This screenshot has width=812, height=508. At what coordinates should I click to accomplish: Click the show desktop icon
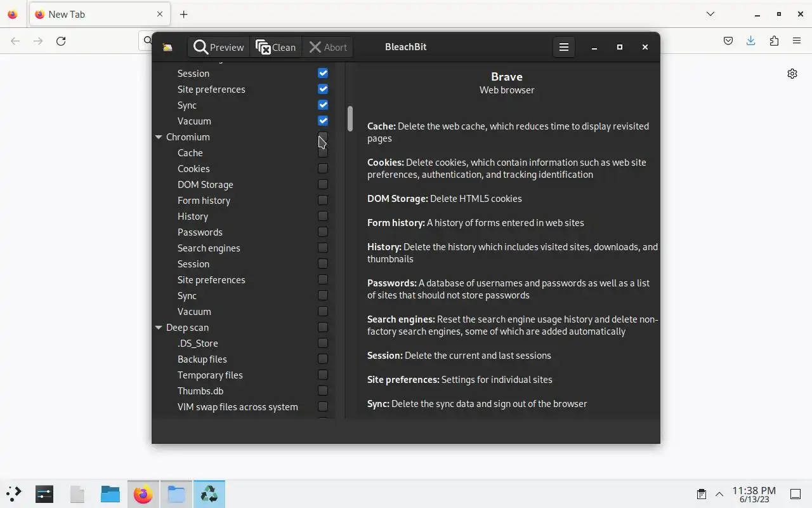[796, 494]
